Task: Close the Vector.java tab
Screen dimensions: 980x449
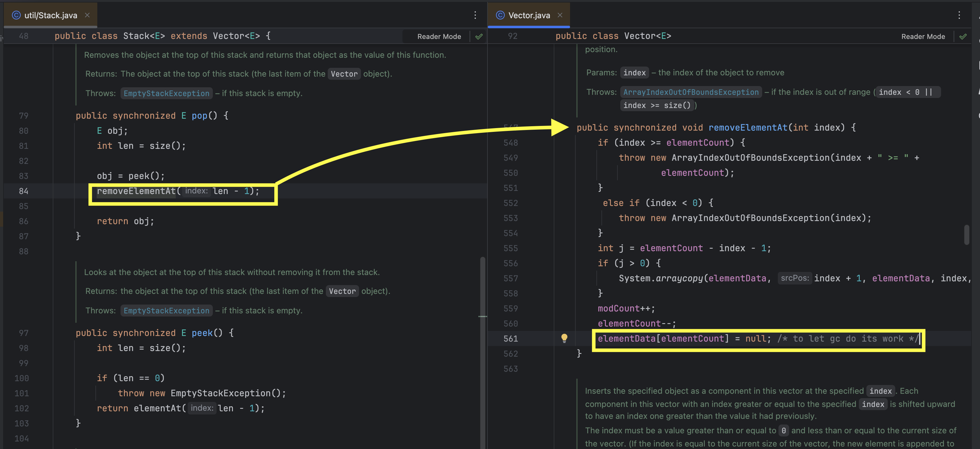Action: tap(560, 15)
